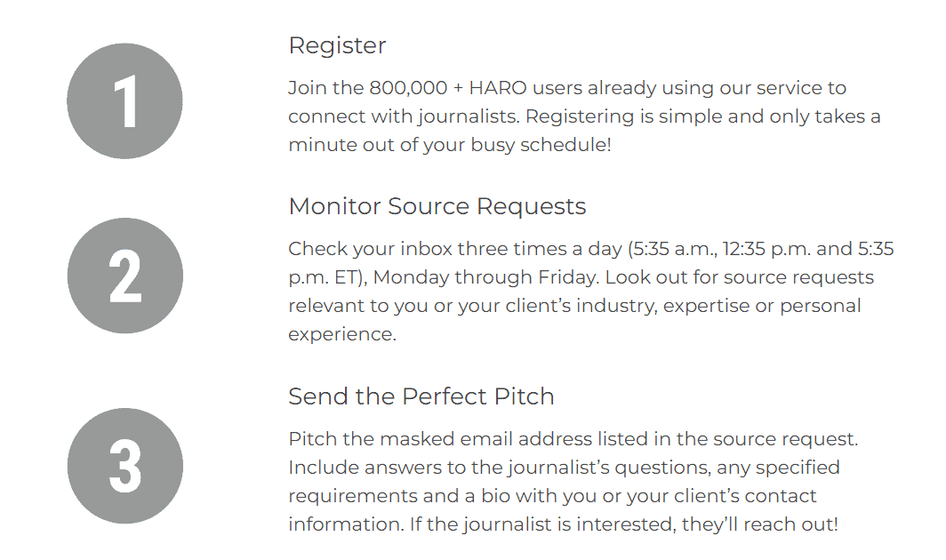Click 'Monday through Friday' text

tap(487, 277)
